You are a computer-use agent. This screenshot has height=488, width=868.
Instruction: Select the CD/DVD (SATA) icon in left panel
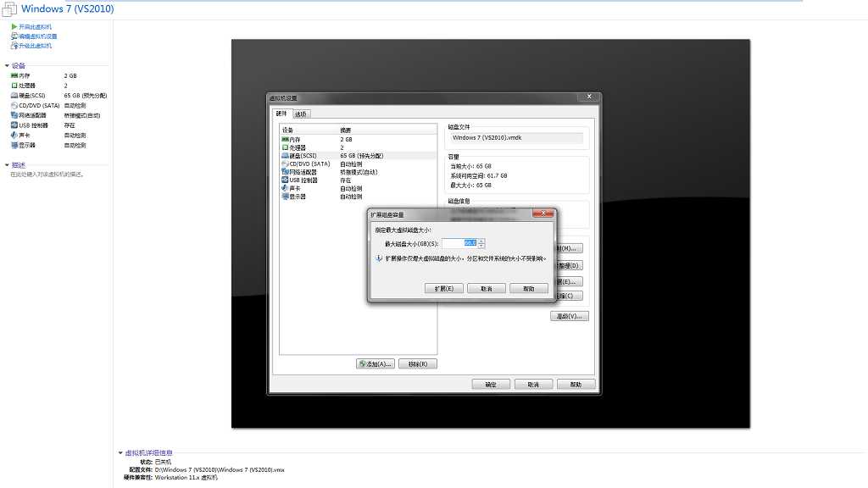[14, 106]
